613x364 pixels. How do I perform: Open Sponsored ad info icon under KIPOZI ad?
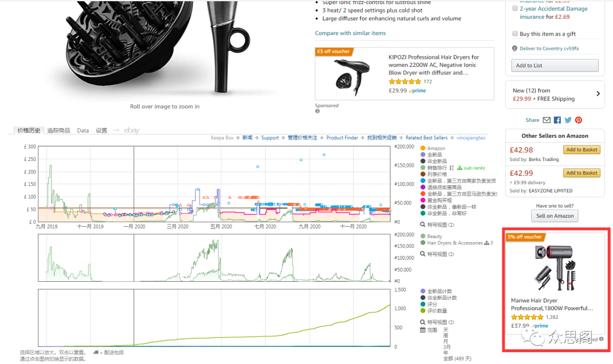317,111
